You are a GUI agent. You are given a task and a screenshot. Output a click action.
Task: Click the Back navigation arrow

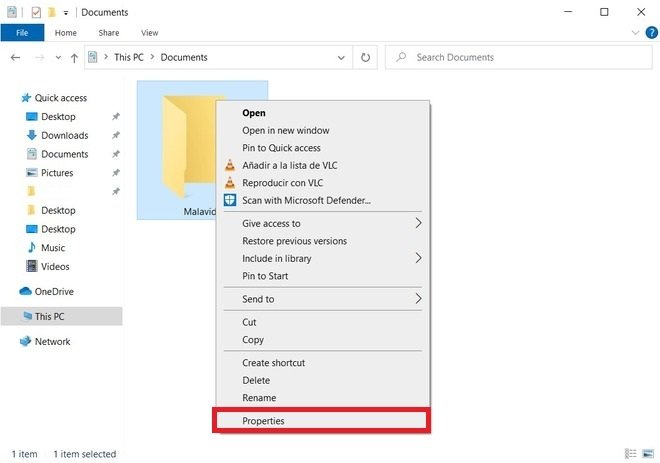click(x=16, y=57)
